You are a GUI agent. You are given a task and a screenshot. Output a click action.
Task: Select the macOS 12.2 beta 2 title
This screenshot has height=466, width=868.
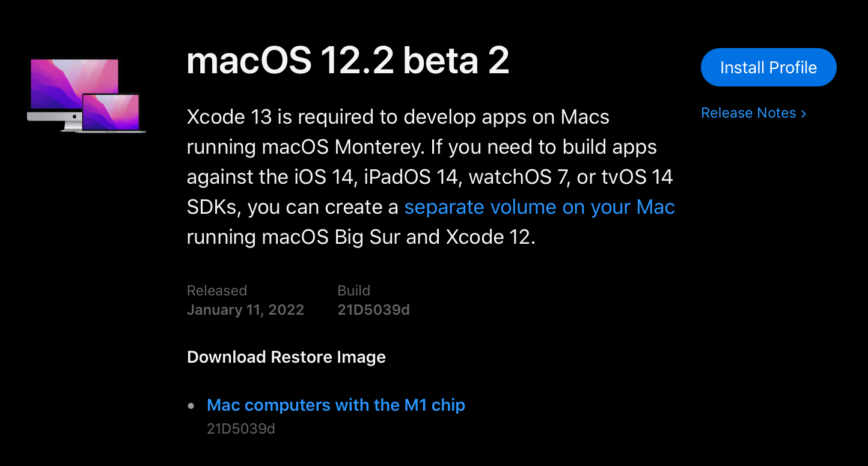[x=349, y=61]
